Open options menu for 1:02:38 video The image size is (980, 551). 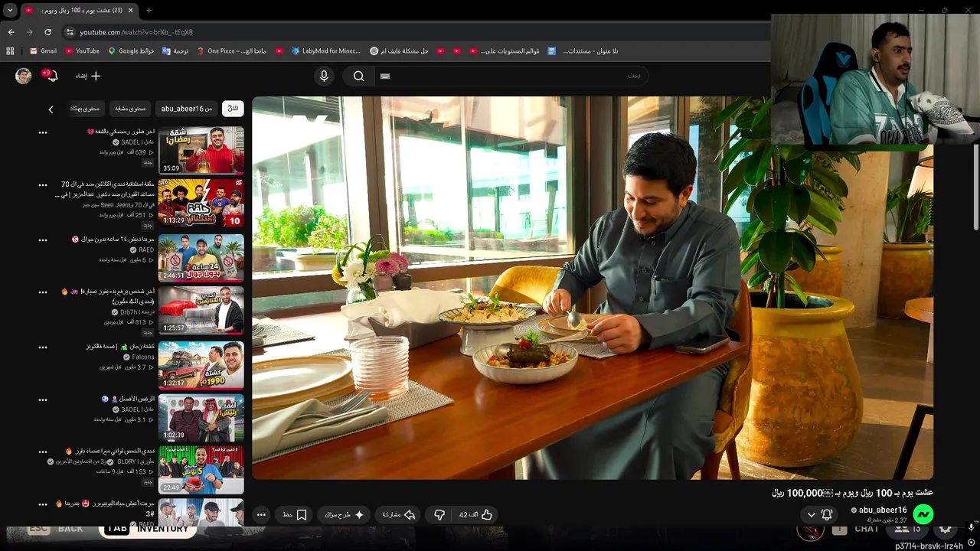tap(43, 399)
